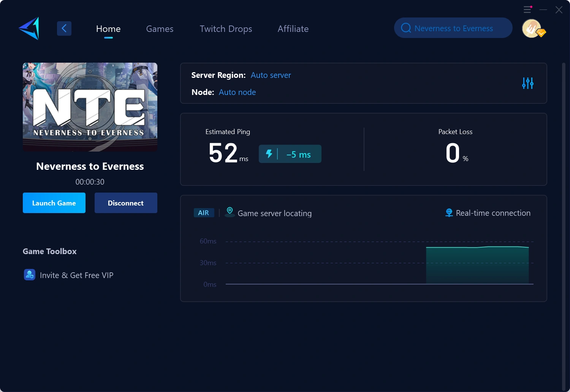Open the Twitch Drops section
The height and width of the screenshot is (392, 570).
226,29
